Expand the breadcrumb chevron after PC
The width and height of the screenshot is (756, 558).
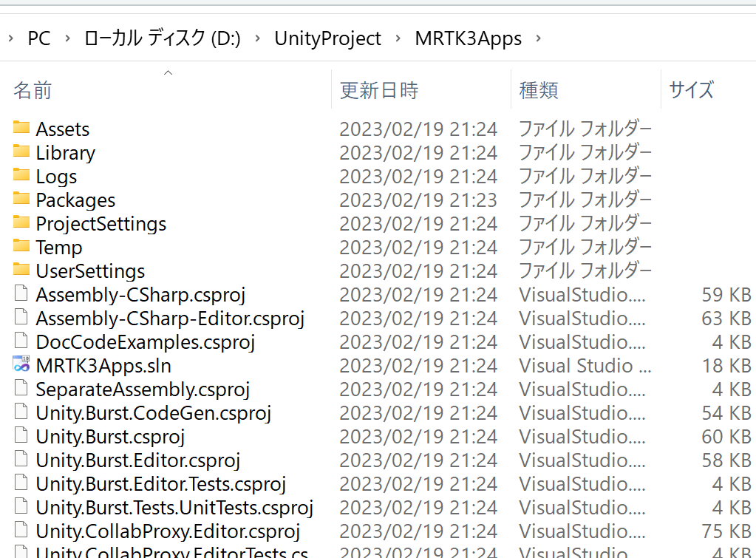[x=67, y=38]
